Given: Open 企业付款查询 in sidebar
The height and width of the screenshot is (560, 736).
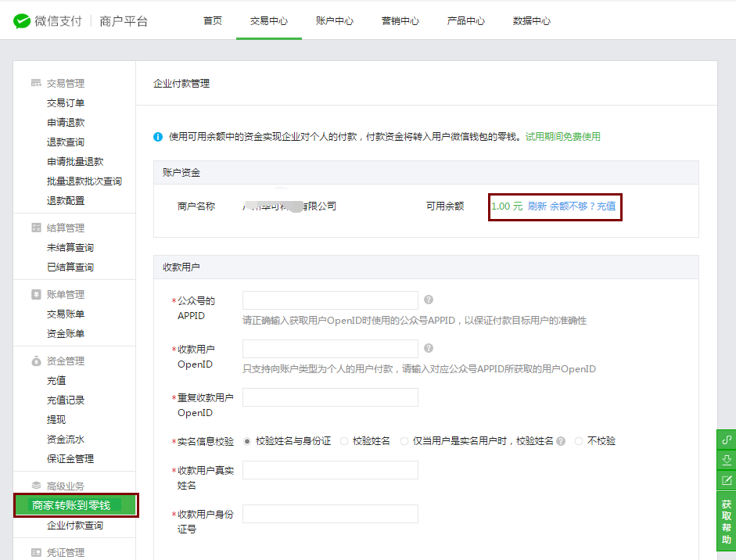Looking at the screenshot, I should (x=75, y=526).
